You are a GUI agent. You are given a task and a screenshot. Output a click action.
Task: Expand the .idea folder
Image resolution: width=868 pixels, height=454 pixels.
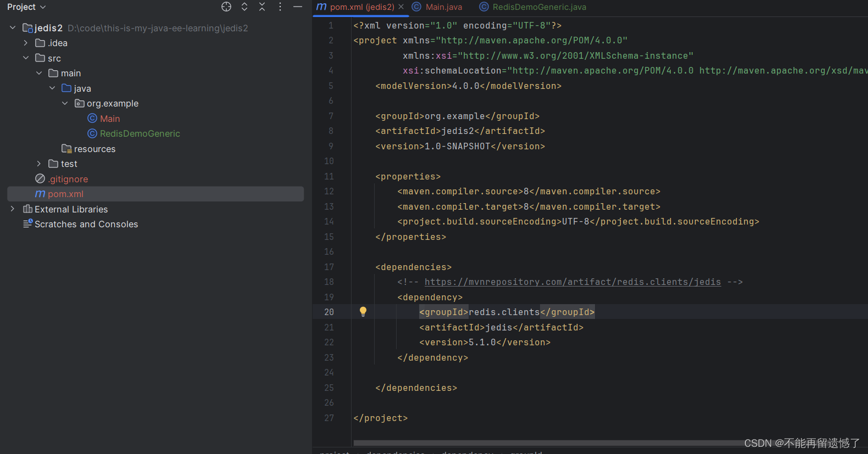26,43
